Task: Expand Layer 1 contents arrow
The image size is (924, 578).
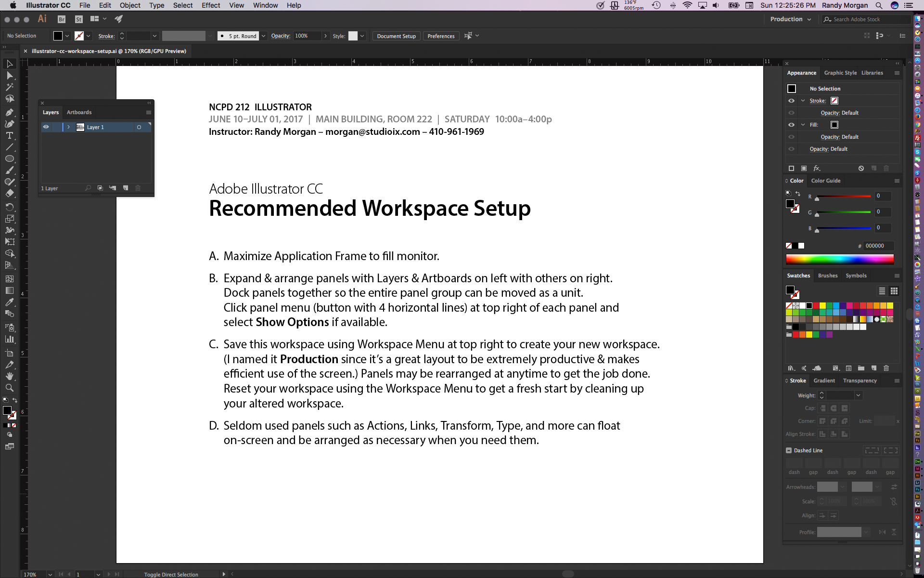Action: pos(69,127)
